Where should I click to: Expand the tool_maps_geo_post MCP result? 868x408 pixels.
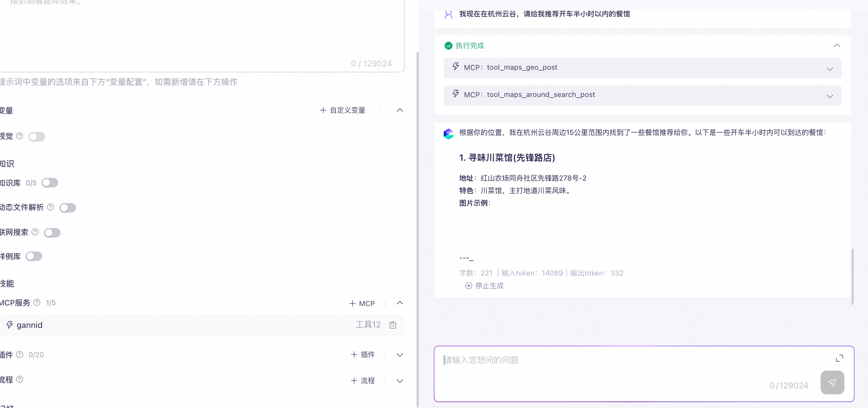pos(830,69)
